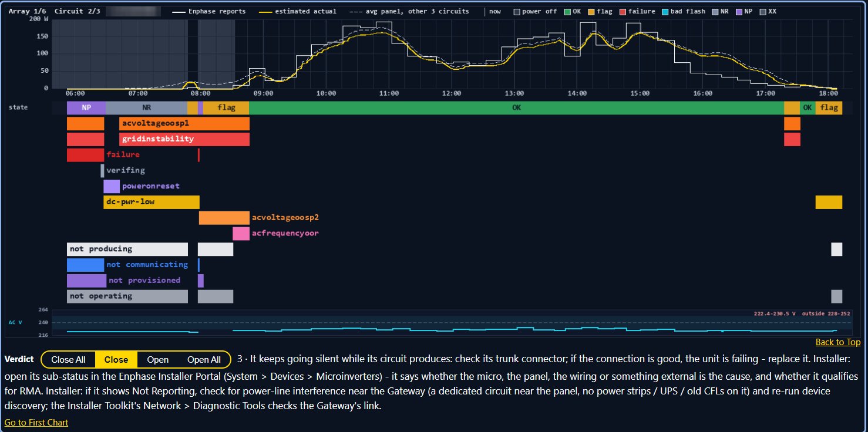Screen dimensions: 868x432
Task: Click the 'not producing' status bar
Action: pyautogui.click(x=127, y=249)
